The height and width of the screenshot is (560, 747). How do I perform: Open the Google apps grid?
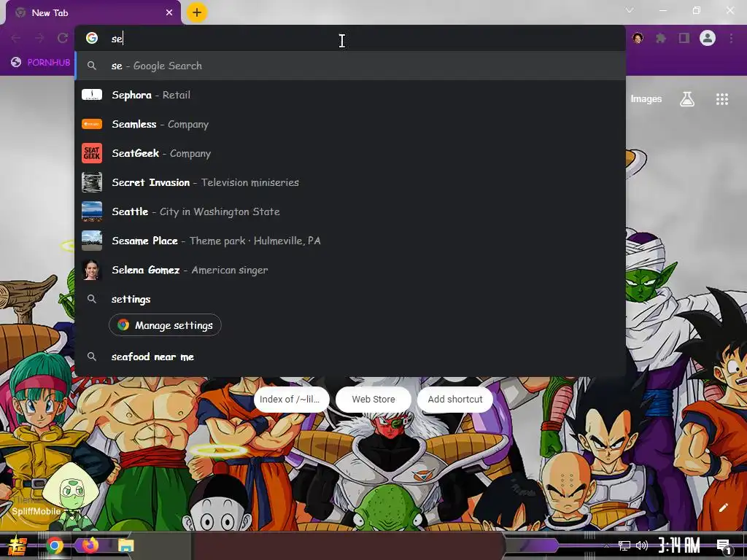pyautogui.click(x=722, y=99)
